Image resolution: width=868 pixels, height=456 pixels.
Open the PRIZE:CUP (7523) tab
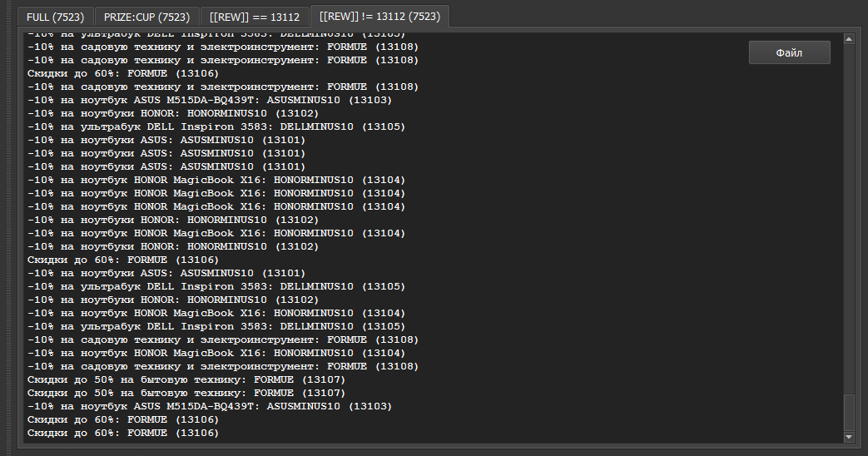click(146, 17)
